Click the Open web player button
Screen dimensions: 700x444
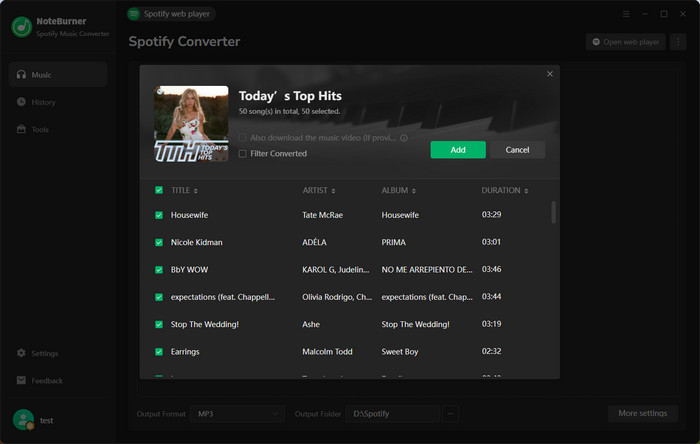click(625, 42)
